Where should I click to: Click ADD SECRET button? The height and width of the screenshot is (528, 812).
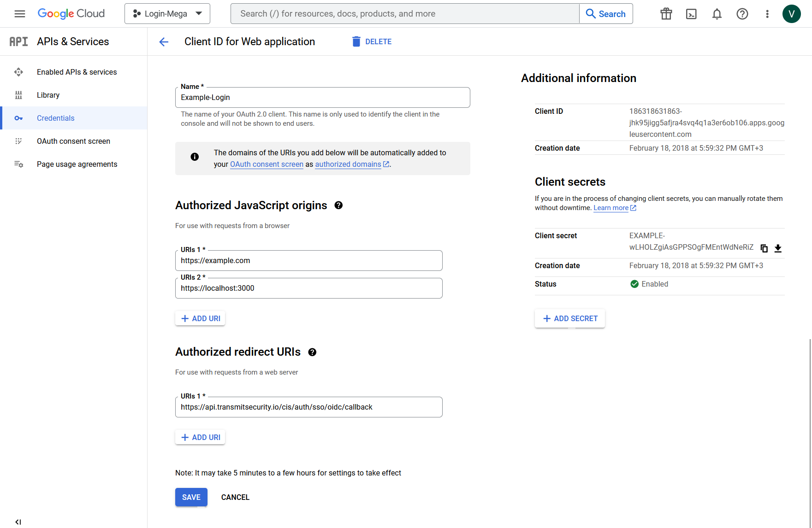570,318
